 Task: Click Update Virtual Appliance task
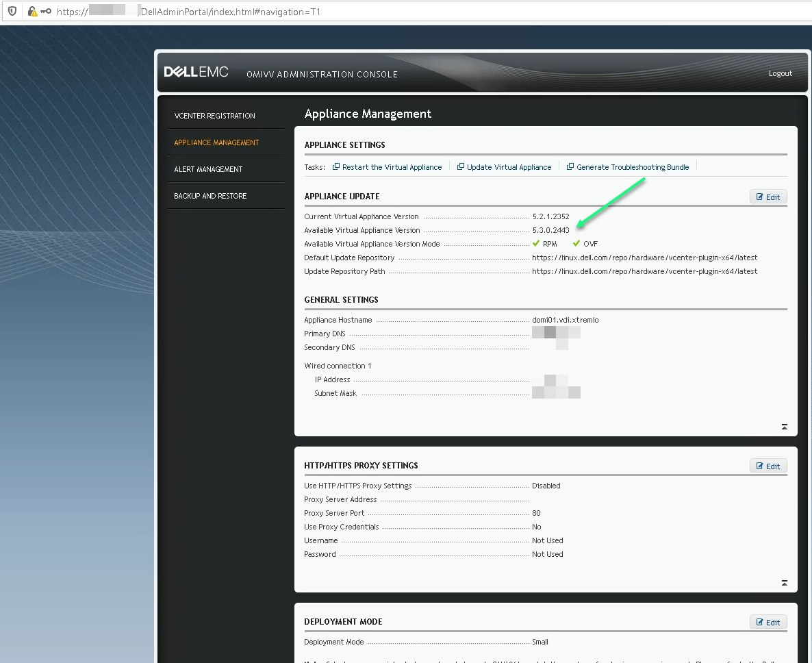tap(509, 167)
